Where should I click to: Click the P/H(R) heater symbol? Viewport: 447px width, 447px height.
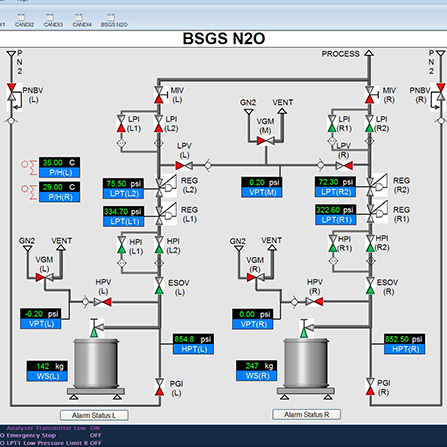[x=29, y=192]
